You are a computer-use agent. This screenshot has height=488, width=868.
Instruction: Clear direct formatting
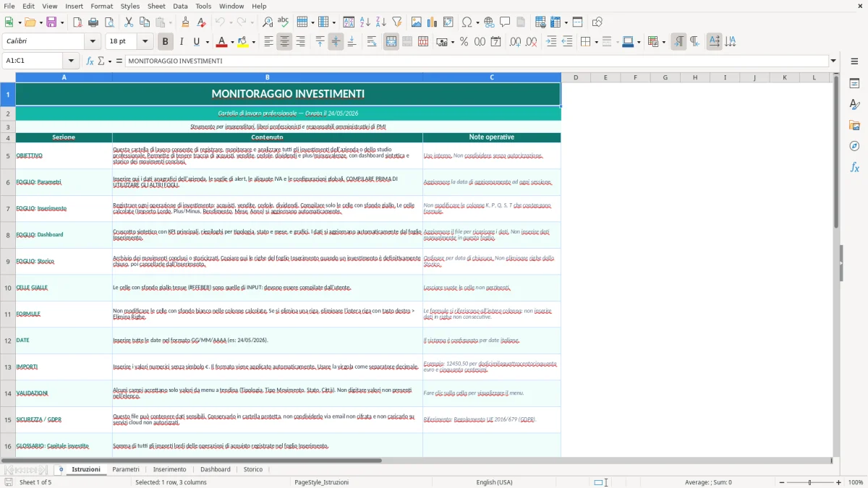click(x=201, y=22)
